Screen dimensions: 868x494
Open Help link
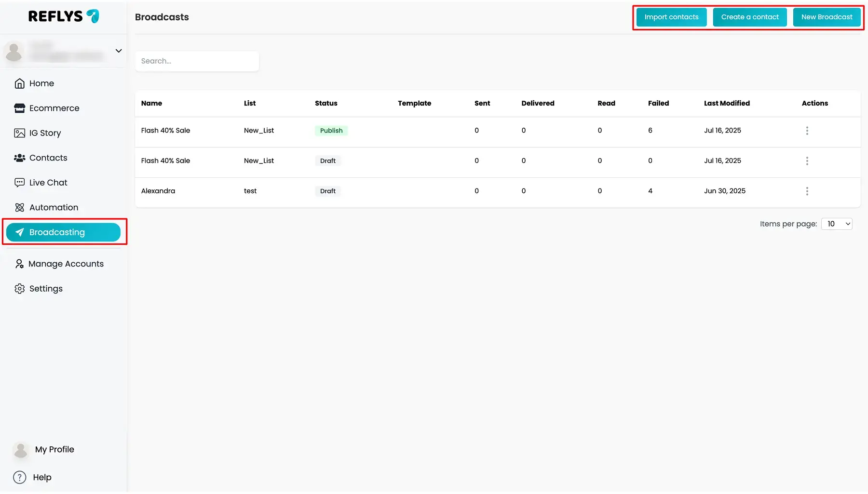(42, 477)
